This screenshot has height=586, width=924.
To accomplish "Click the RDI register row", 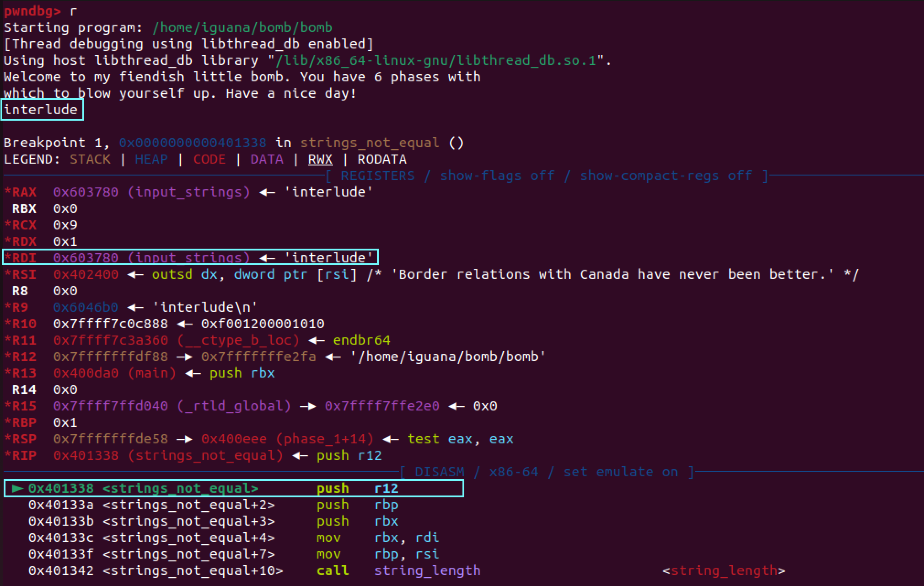I will tap(190, 258).
